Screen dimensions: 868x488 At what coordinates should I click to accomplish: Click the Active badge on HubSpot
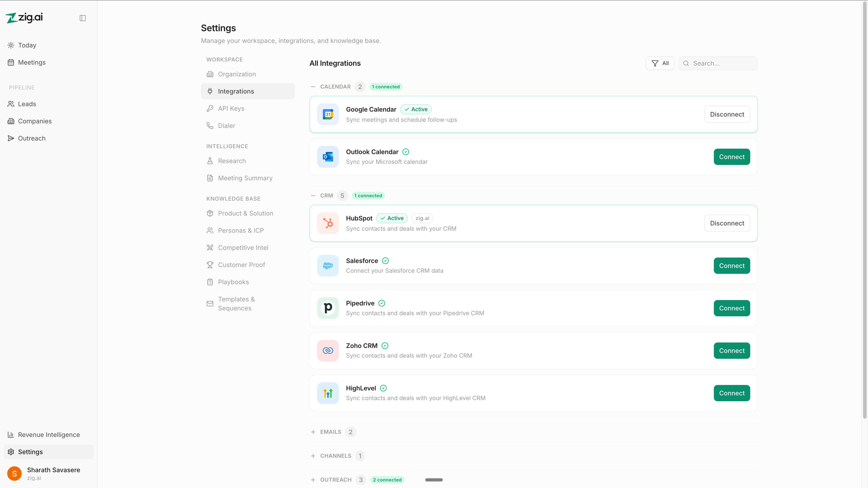pos(392,218)
